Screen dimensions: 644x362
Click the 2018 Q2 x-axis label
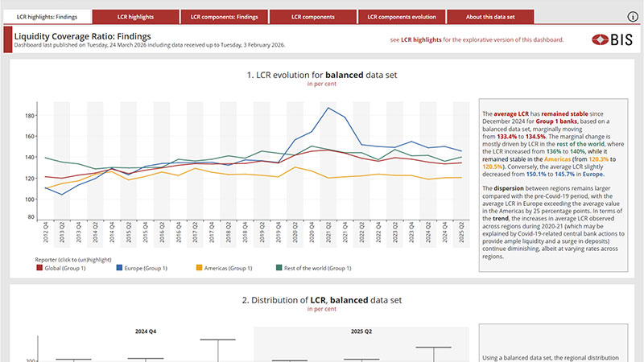pyautogui.click(x=229, y=232)
